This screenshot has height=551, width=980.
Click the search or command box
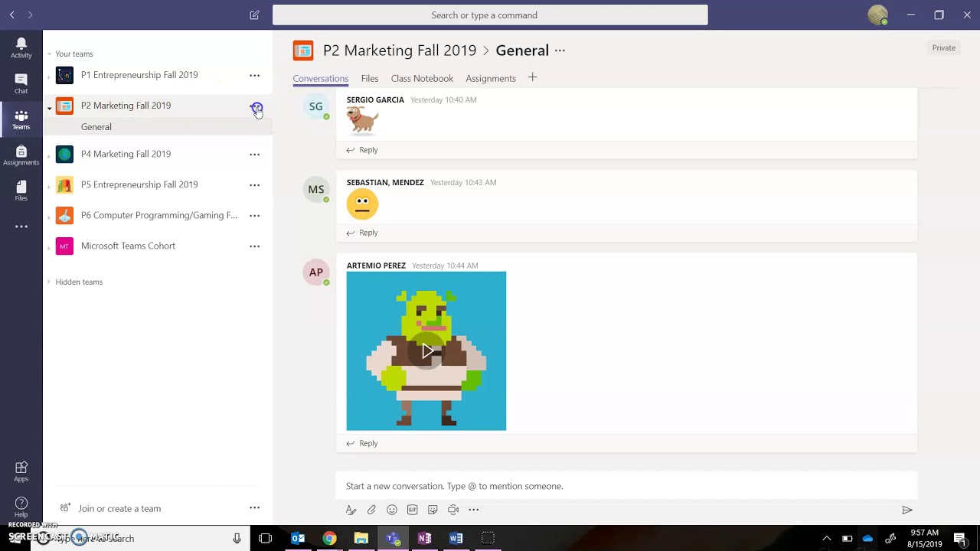point(490,15)
